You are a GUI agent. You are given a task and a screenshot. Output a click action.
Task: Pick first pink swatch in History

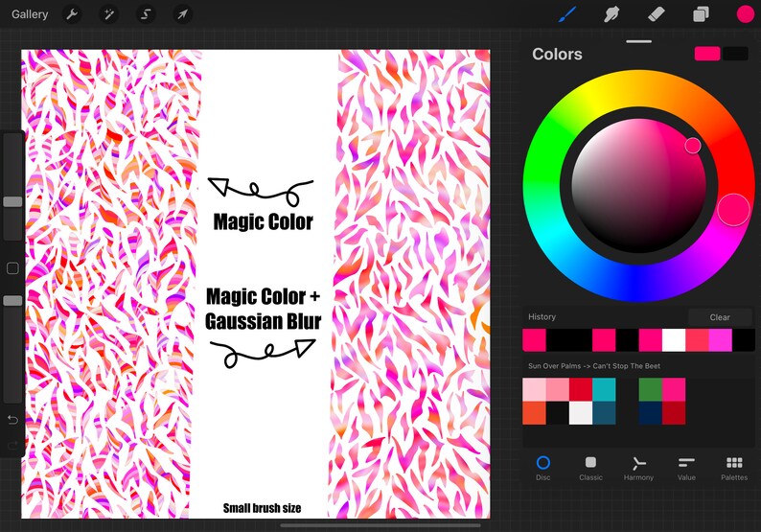(x=535, y=339)
